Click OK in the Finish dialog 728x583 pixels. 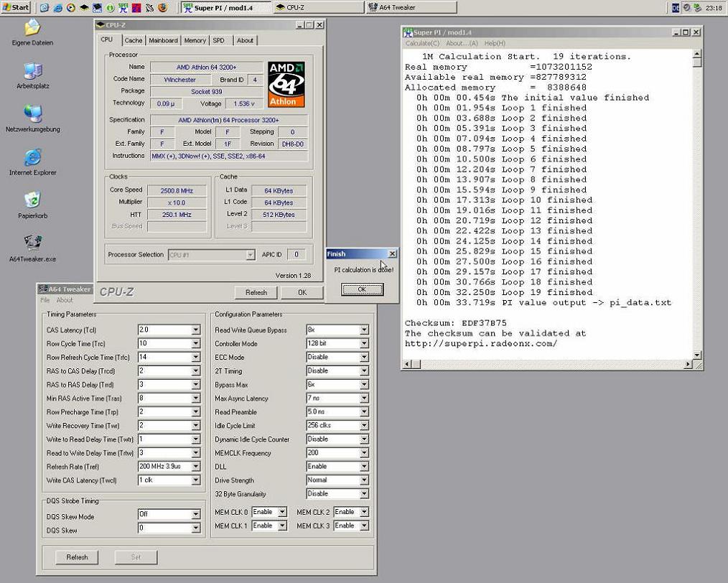(362, 289)
